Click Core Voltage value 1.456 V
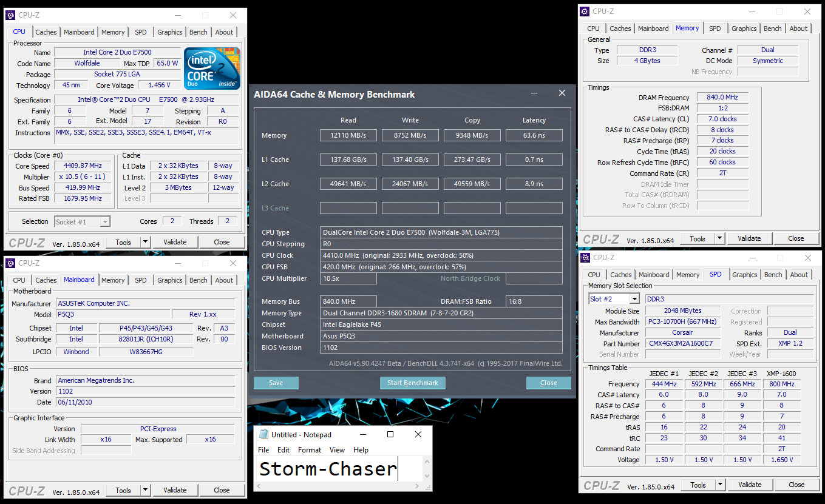825x504 pixels. coord(160,86)
